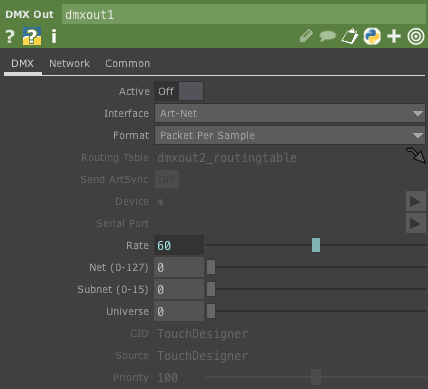Toggle the Active switch on
Viewport: 428px width, 389px height.
[179, 91]
